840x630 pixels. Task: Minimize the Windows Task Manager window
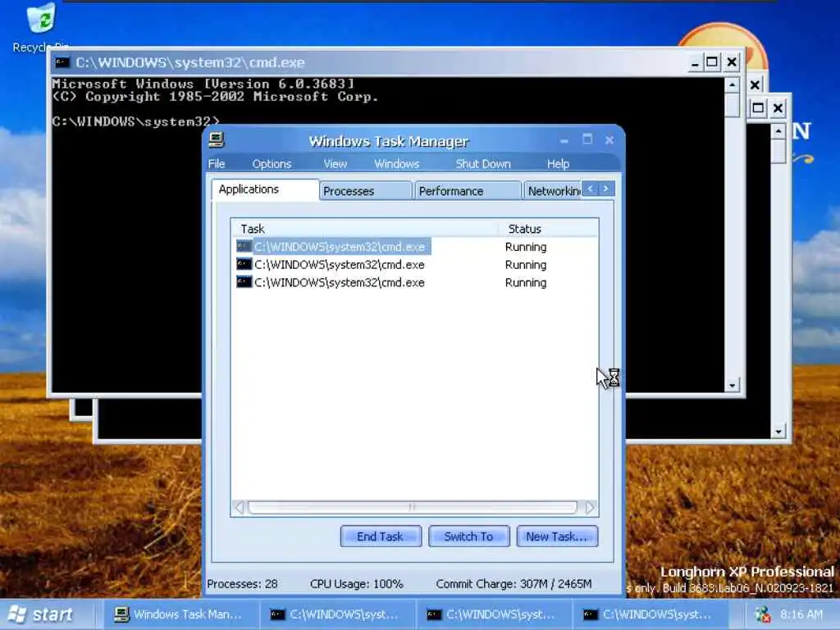[x=564, y=140]
